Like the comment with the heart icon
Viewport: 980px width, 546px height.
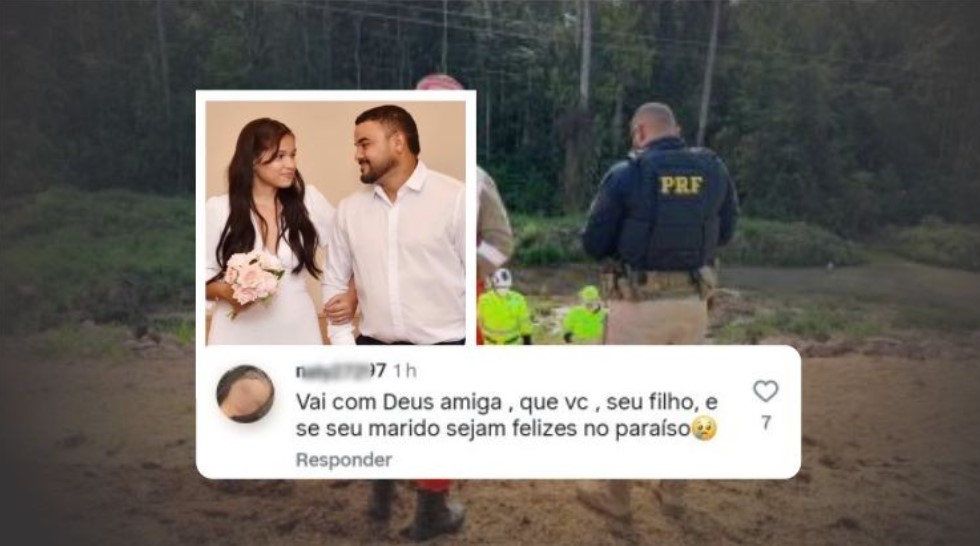pos(765,391)
